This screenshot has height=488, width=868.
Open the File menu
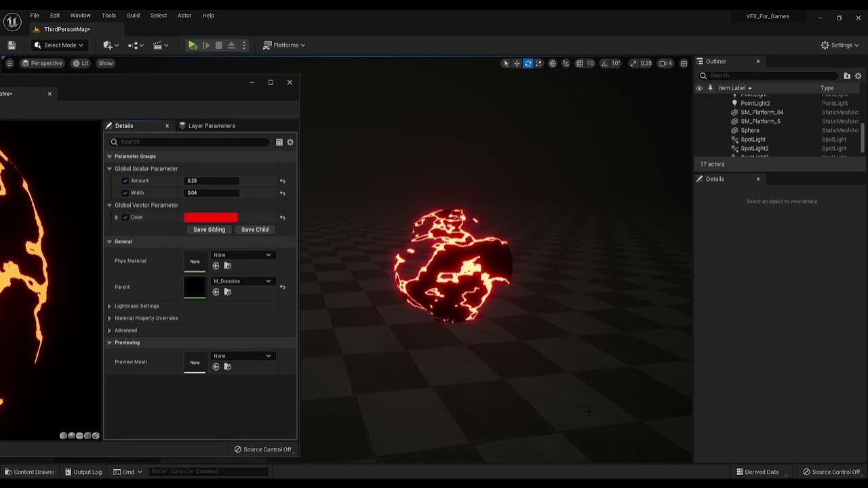tap(35, 16)
